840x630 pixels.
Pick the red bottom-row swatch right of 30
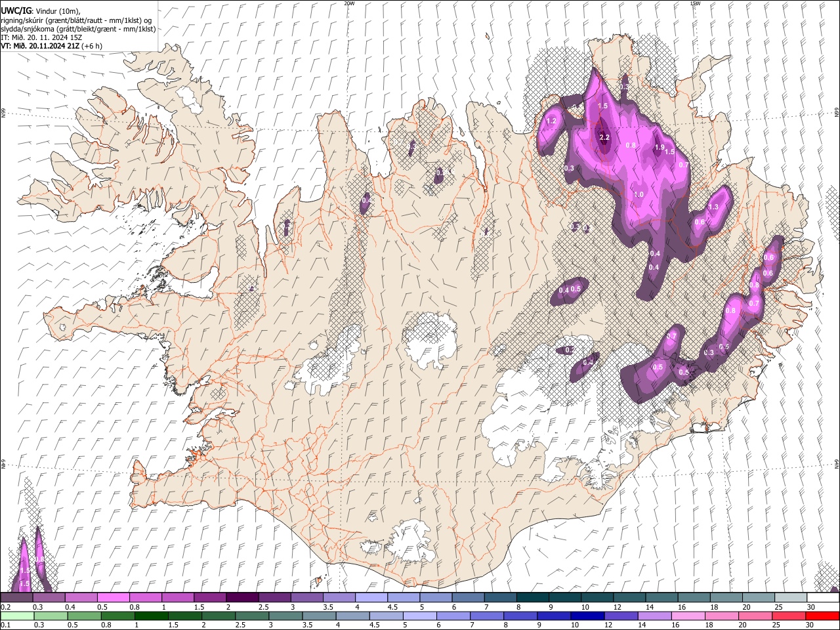(822, 616)
